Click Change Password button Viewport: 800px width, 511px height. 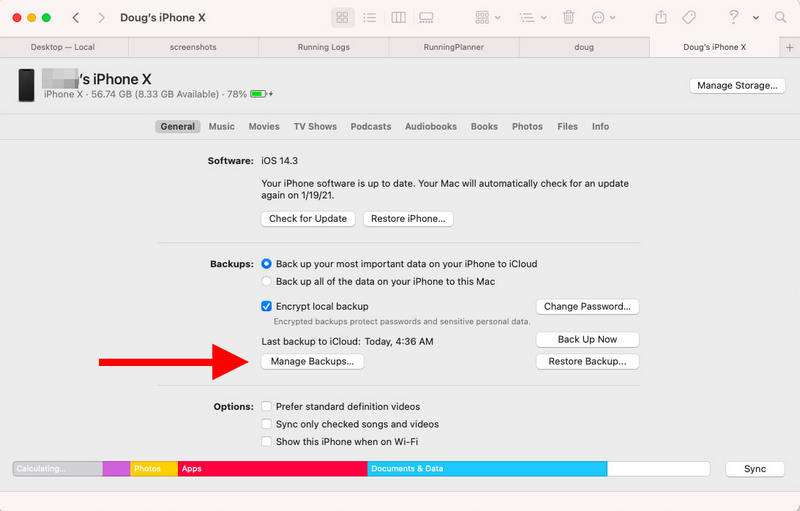coord(587,306)
